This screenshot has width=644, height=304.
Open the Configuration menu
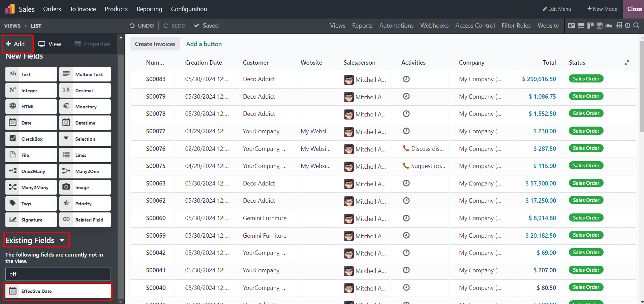189,9
